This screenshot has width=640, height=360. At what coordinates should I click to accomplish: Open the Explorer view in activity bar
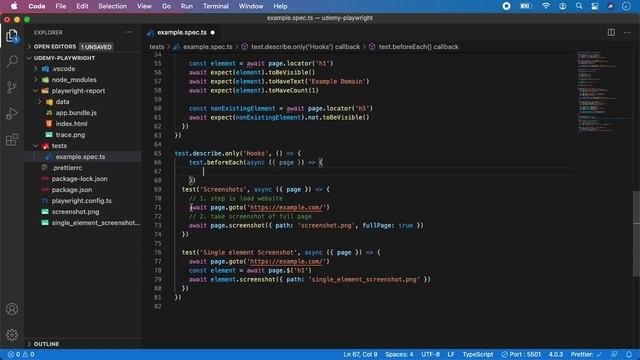pyautogui.click(x=12, y=36)
